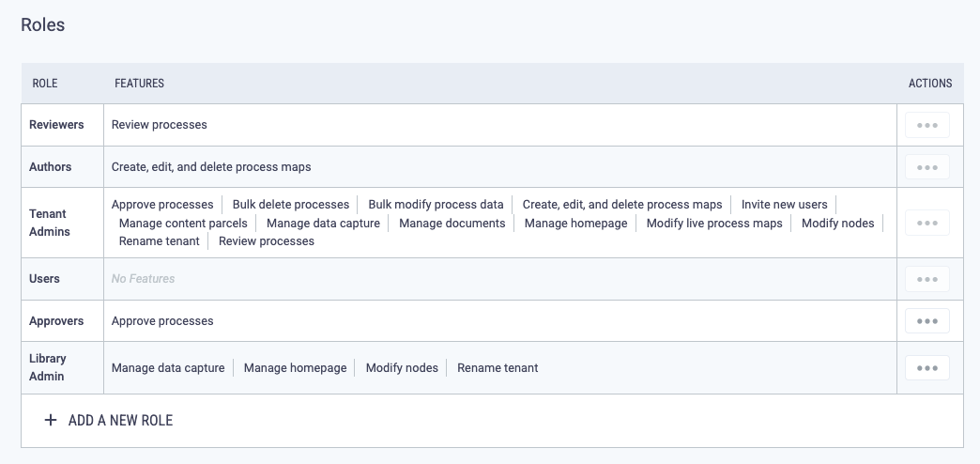The image size is (980, 464).
Task: Click No Features placeholder in Users row
Action: coord(143,279)
